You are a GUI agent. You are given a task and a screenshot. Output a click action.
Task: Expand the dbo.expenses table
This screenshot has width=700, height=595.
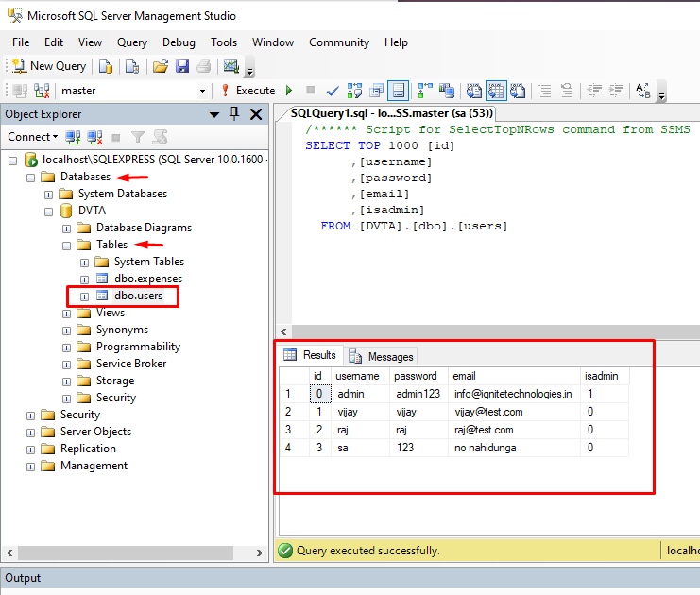pyautogui.click(x=84, y=280)
